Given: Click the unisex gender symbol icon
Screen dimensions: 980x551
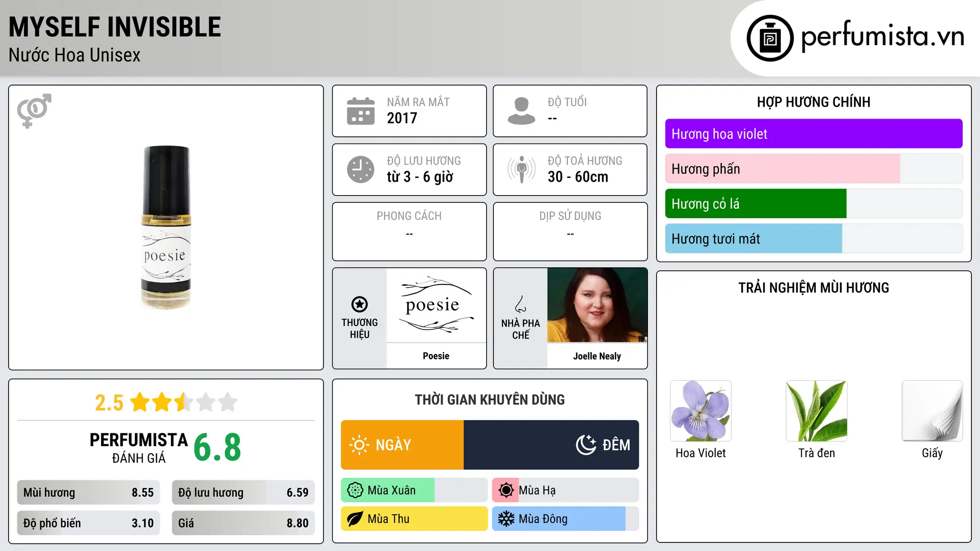Looking at the screenshot, I should 34,111.
